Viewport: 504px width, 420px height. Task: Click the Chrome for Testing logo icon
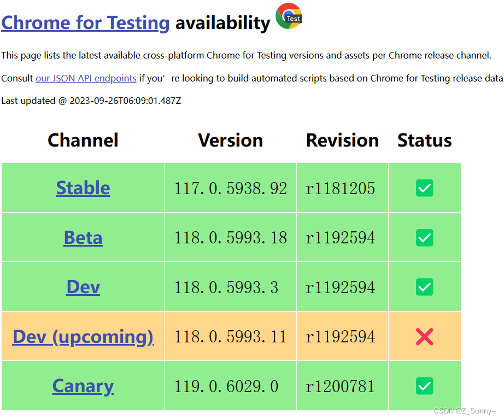289,16
